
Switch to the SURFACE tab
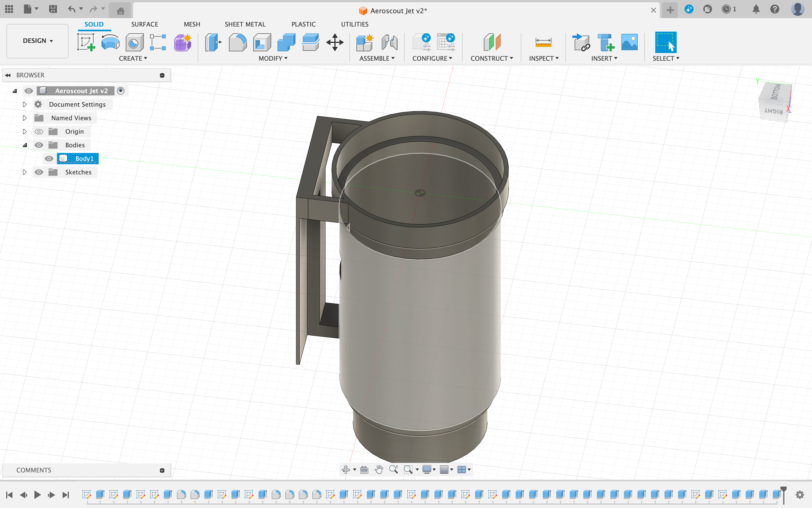[x=145, y=24]
